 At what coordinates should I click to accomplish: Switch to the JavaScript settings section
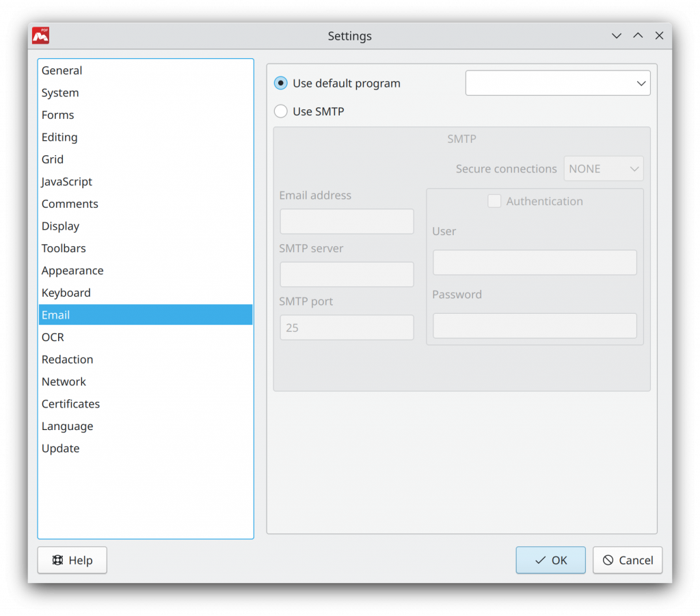pyautogui.click(x=66, y=181)
